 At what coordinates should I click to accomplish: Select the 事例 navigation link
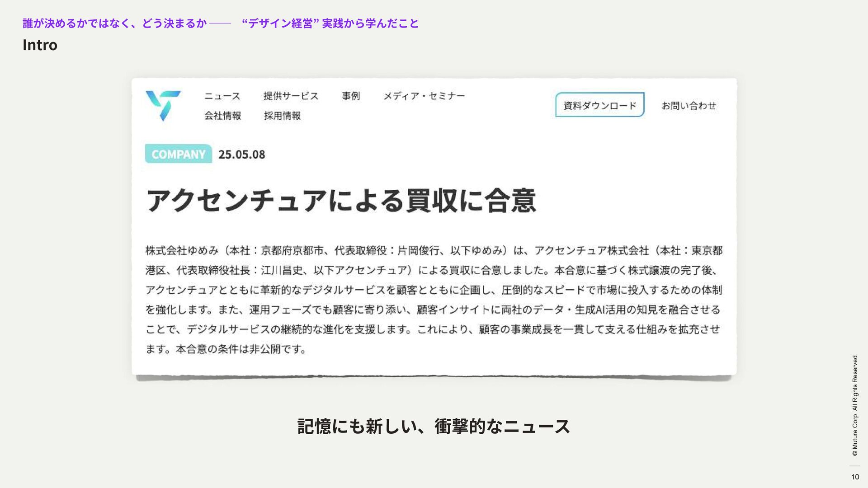pyautogui.click(x=351, y=96)
